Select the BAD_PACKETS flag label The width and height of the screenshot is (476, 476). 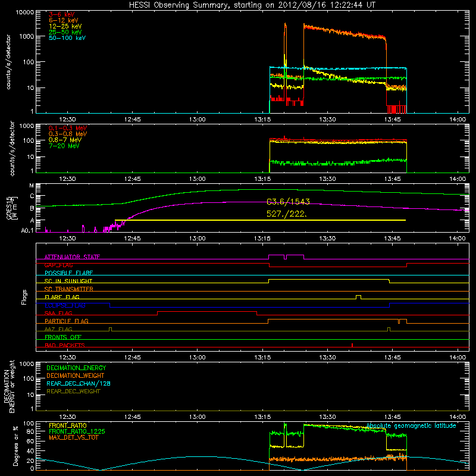[x=65, y=345]
